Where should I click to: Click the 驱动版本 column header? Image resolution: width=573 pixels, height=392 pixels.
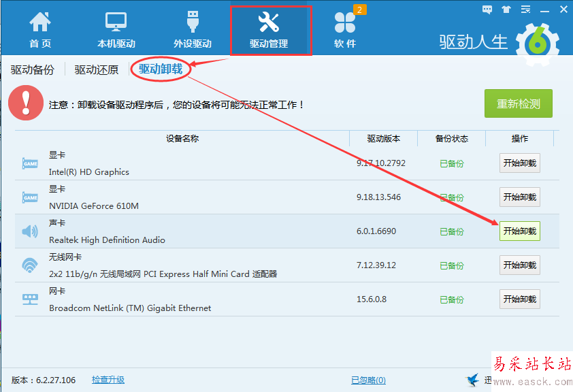pyautogui.click(x=383, y=138)
